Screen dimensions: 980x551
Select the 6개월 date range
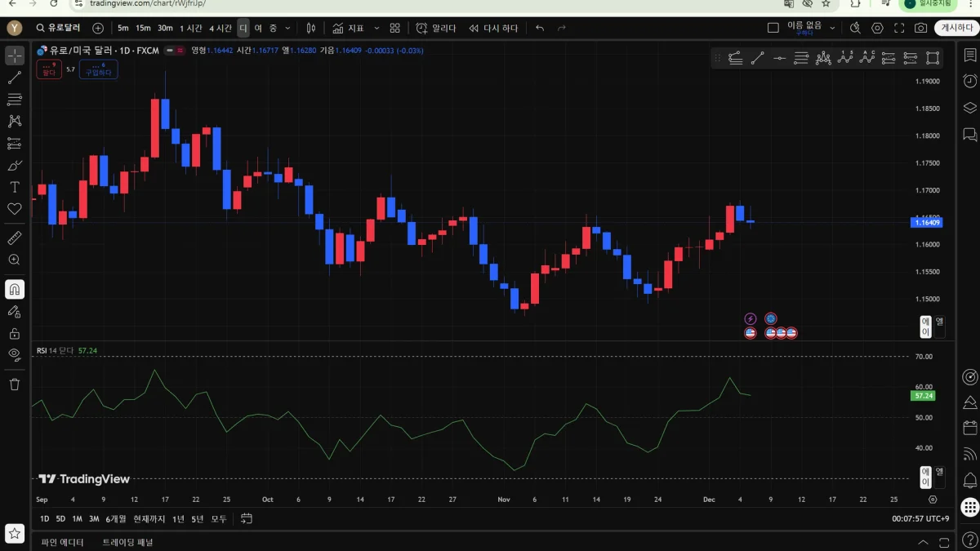coord(116,518)
